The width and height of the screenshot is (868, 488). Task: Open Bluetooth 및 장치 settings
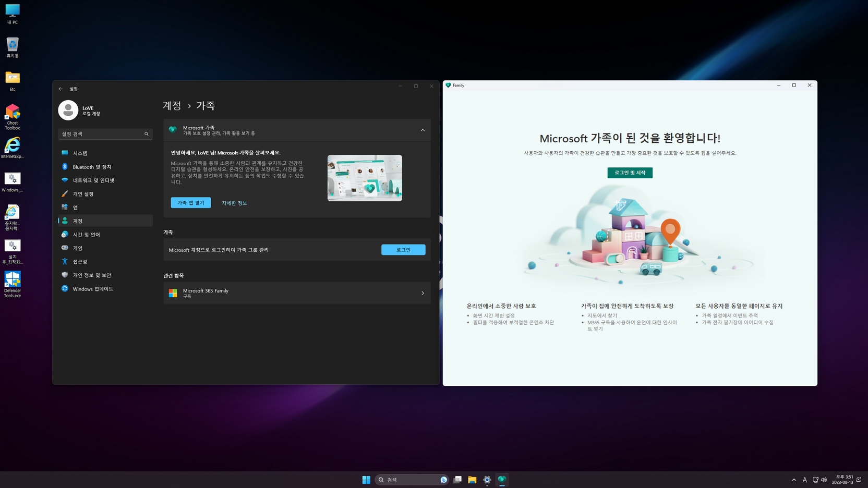coord(105,167)
